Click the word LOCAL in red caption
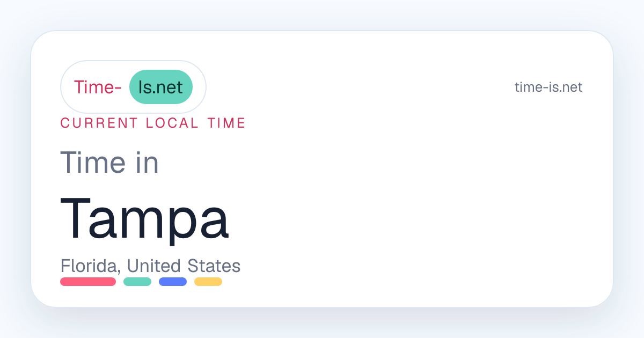Screen dimensions: 644x338 pos(172,123)
